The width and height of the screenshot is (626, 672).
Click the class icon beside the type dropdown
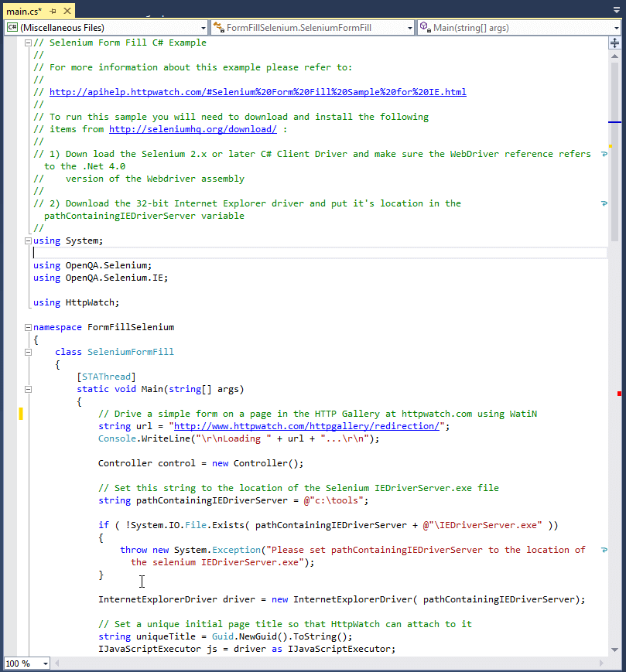pyautogui.click(x=218, y=27)
